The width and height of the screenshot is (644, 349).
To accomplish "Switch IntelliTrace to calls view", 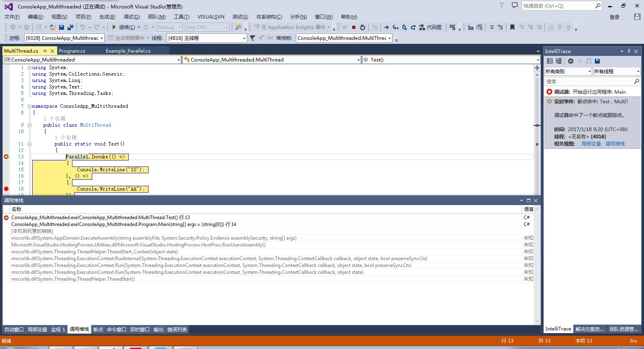I will point(559,61).
